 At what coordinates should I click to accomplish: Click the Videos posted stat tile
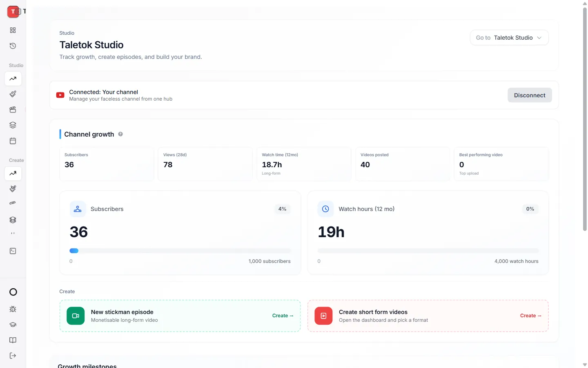click(x=403, y=164)
